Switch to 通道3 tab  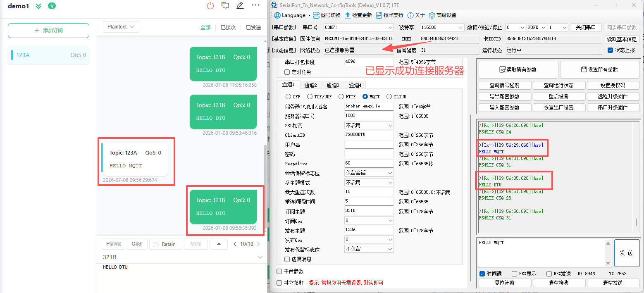point(333,85)
